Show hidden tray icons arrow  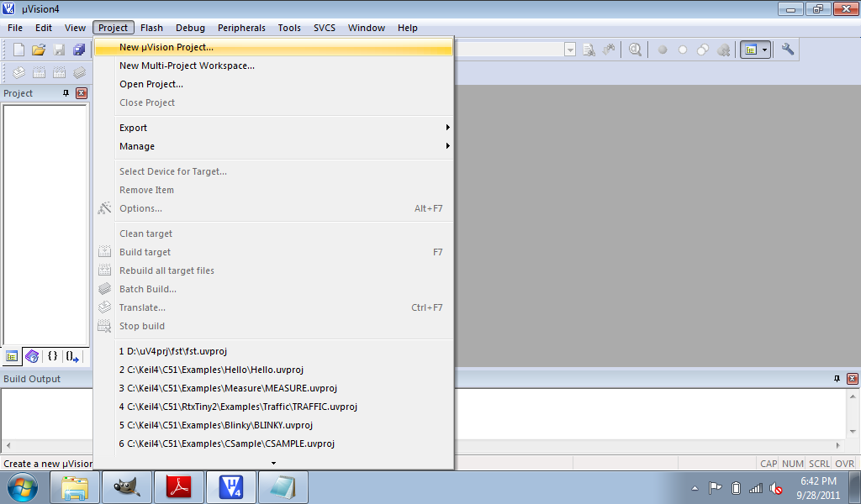[x=695, y=488]
